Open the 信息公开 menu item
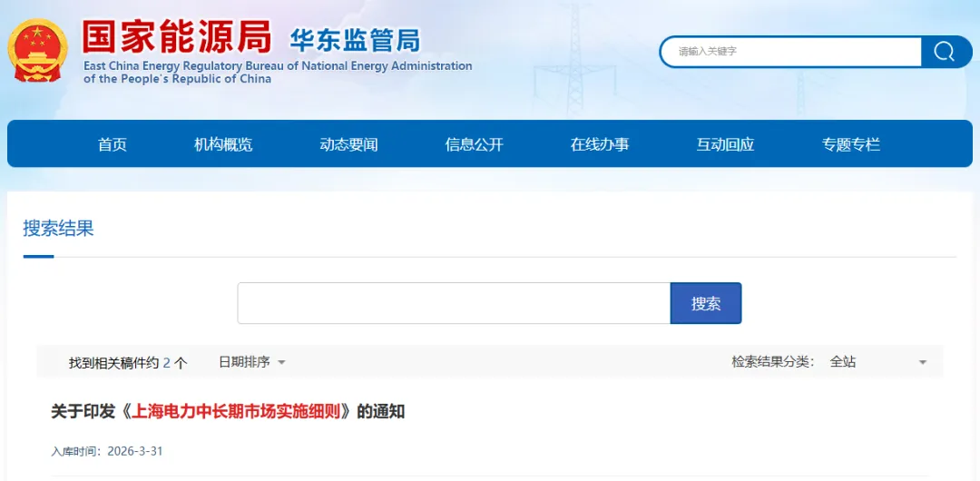 pyautogui.click(x=475, y=144)
